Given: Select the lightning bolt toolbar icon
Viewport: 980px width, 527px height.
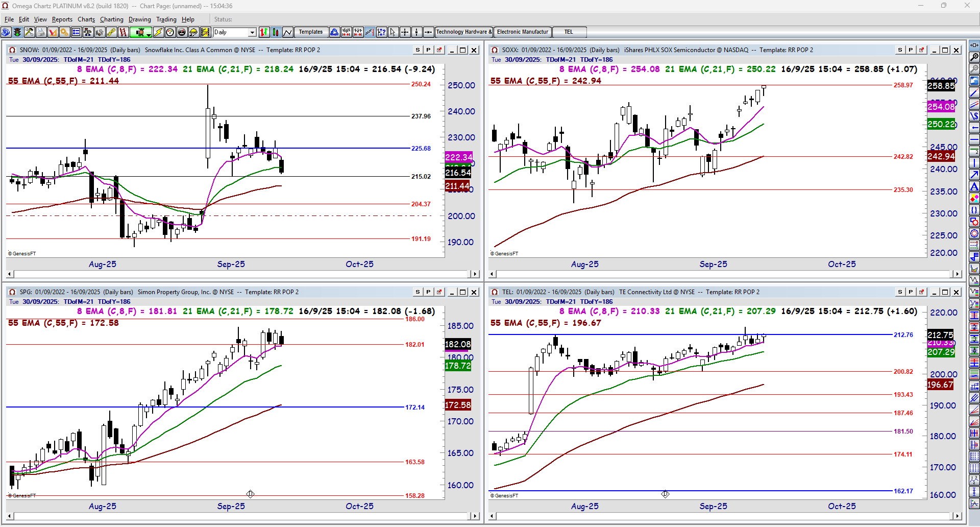Looking at the screenshot, I should click(158, 32).
